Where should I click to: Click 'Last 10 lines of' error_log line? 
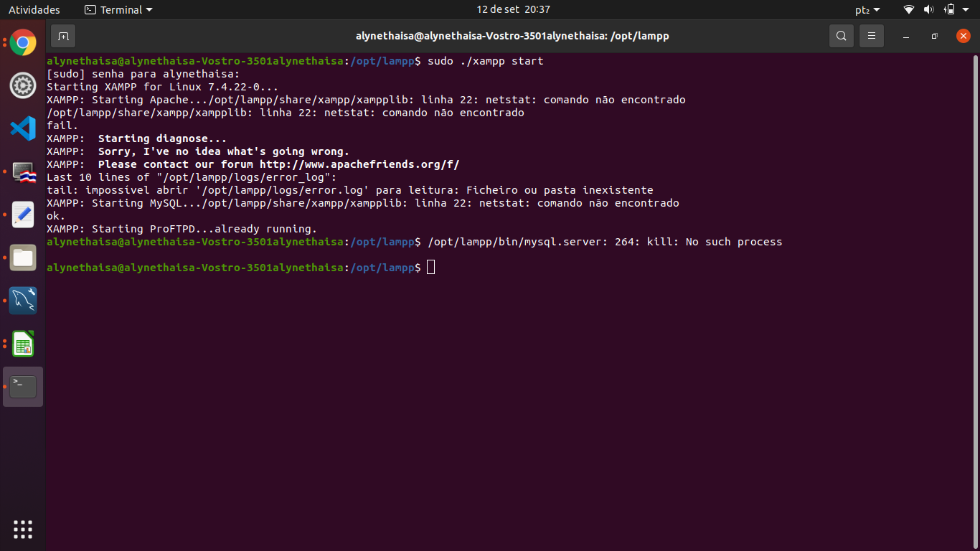click(x=192, y=177)
